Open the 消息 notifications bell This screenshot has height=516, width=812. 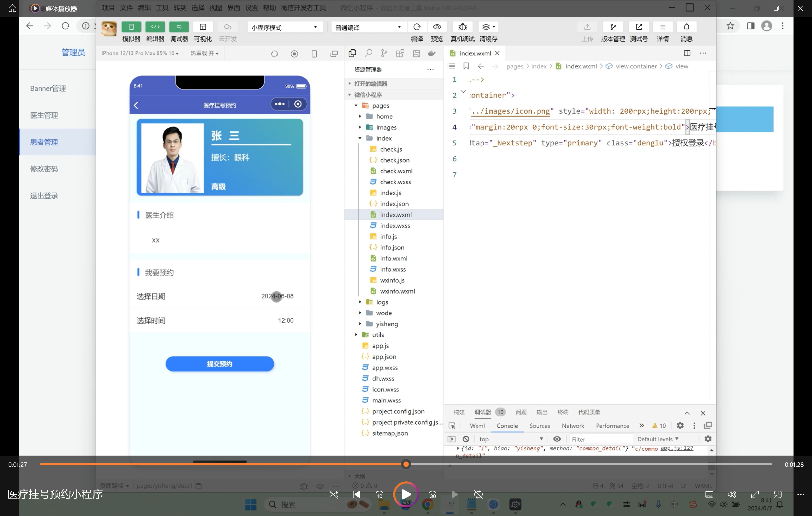[687, 27]
